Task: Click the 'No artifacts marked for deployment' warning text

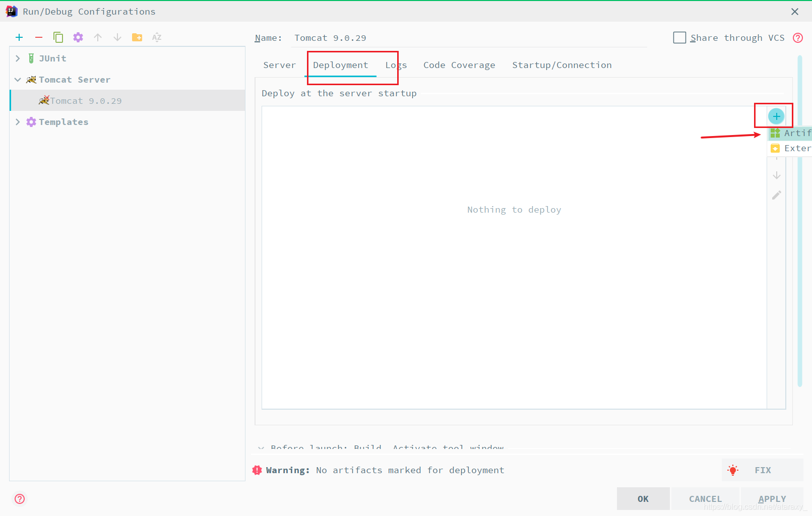Action: [410, 470]
